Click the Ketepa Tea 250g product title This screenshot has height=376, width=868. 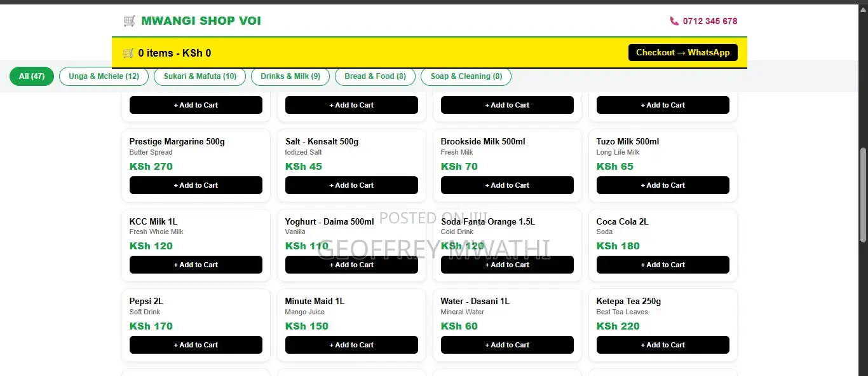[x=629, y=301]
